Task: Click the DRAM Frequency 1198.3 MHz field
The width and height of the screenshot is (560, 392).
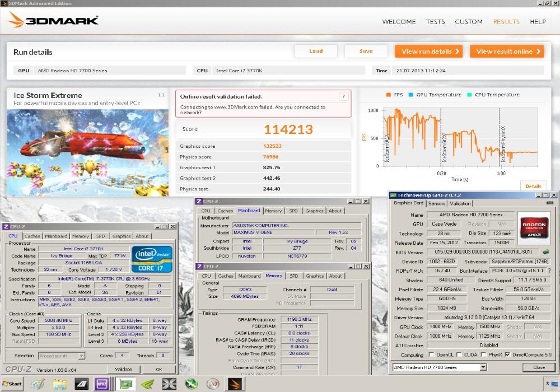Action: coord(299,320)
